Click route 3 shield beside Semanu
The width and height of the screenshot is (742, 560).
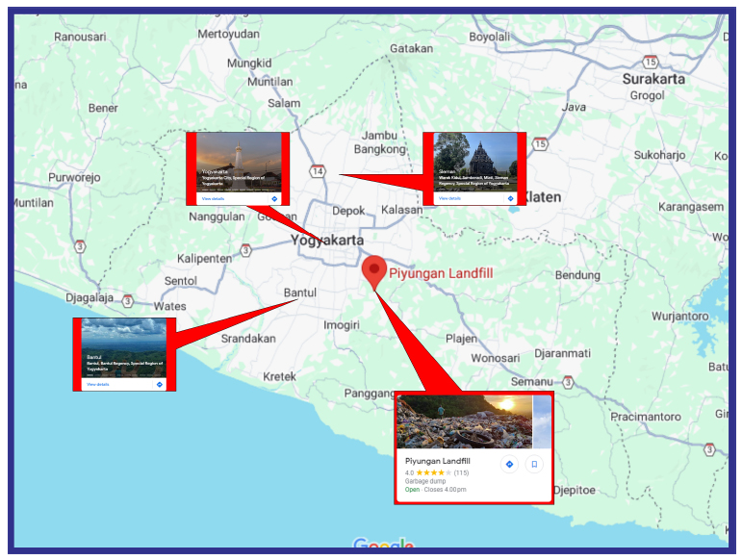coord(568,382)
